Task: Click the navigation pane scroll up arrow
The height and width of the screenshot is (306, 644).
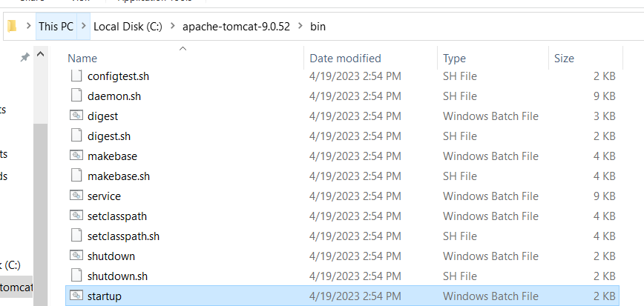Action: (40, 54)
